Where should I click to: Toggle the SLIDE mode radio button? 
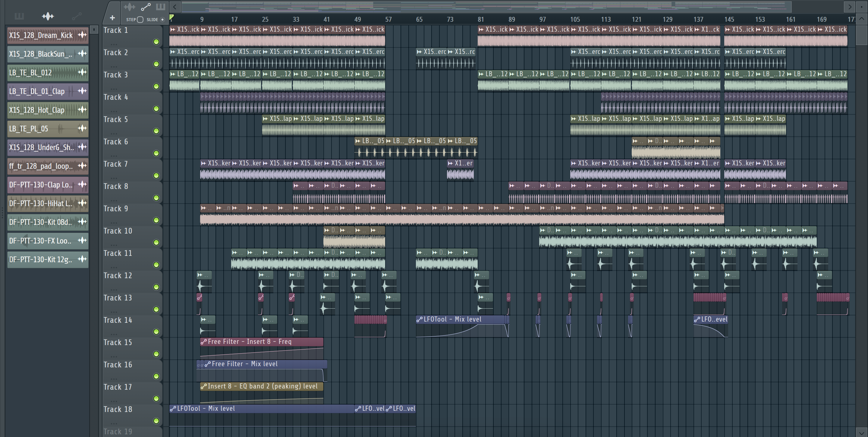[162, 20]
